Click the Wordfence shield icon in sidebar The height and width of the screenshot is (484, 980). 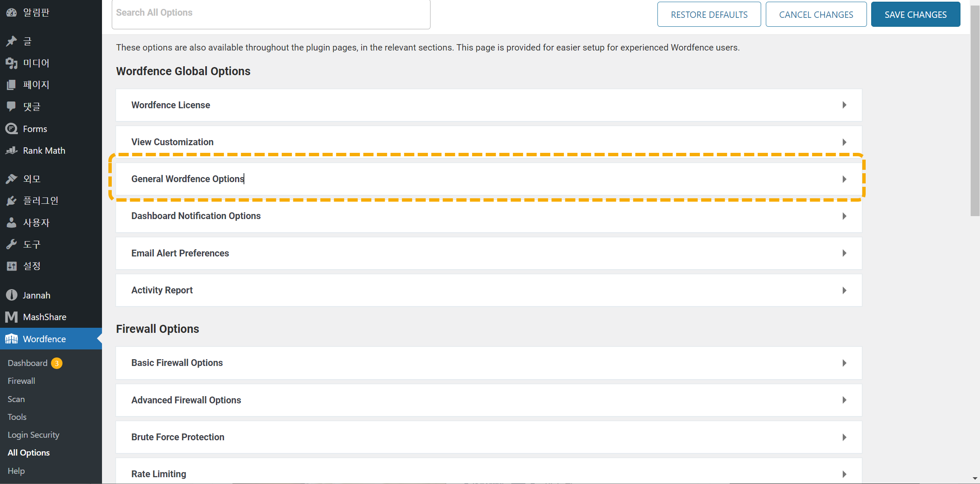(11, 339)
